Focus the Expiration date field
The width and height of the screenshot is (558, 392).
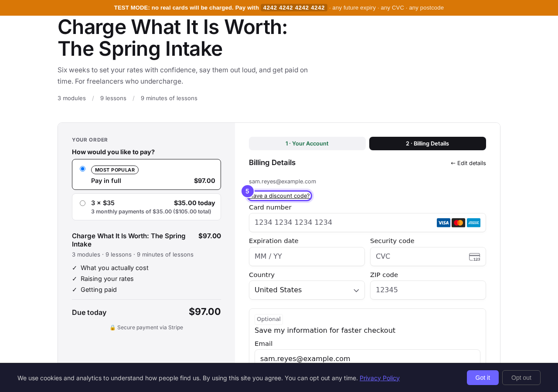point(307,257)
